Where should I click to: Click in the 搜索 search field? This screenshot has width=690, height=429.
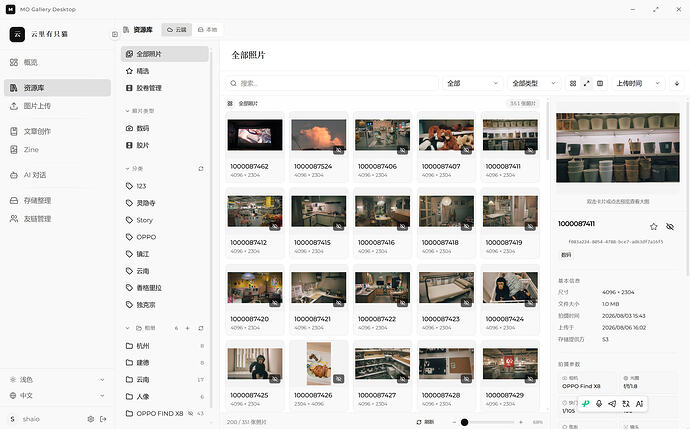(332, 83)
